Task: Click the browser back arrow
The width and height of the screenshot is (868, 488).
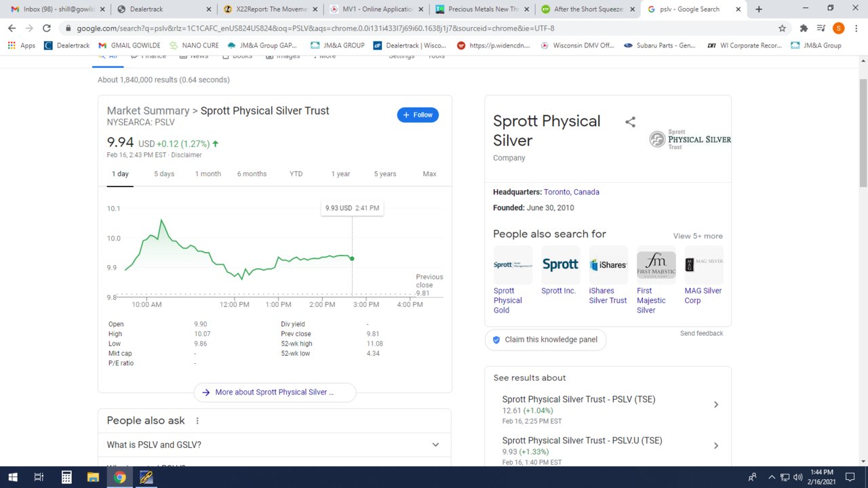Action: pyautogui.click(x=12, y=28)
